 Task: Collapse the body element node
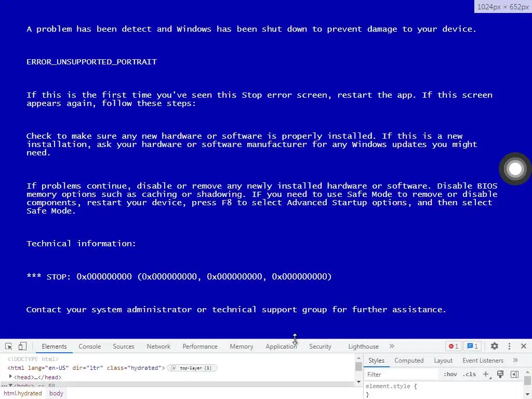10,385
